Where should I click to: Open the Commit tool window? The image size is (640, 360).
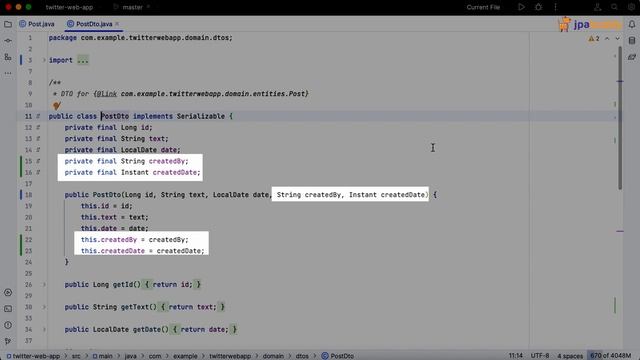pos(8,41)
